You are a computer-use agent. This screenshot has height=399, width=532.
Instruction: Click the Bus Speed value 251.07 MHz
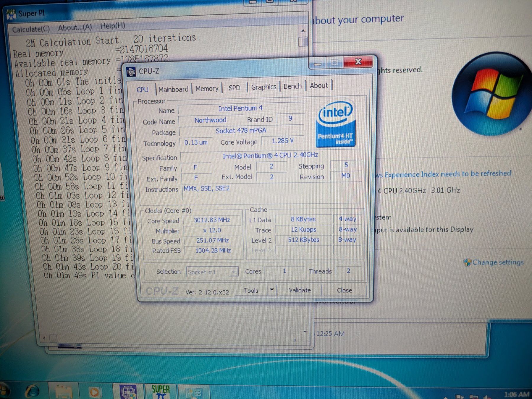212,240
